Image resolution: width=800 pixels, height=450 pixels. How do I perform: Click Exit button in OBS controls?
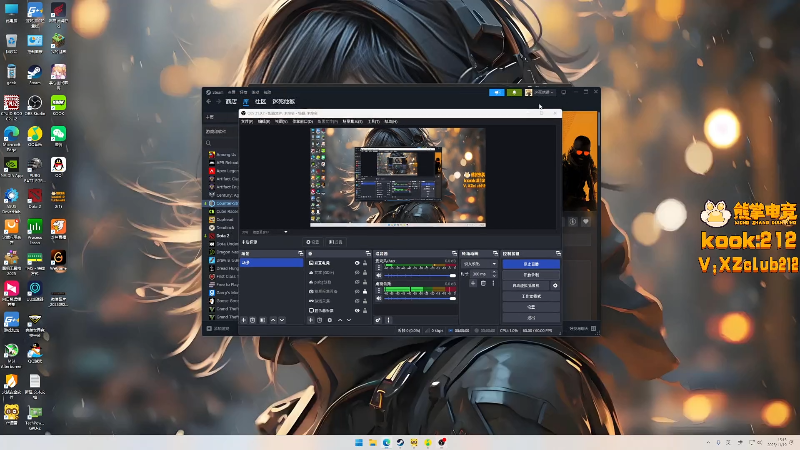[x=531, y=317]
